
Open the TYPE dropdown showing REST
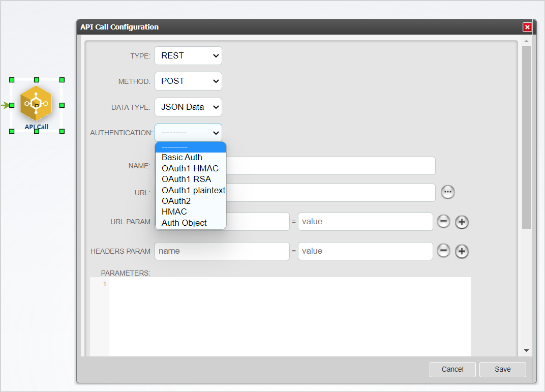[x=189, y=55]
